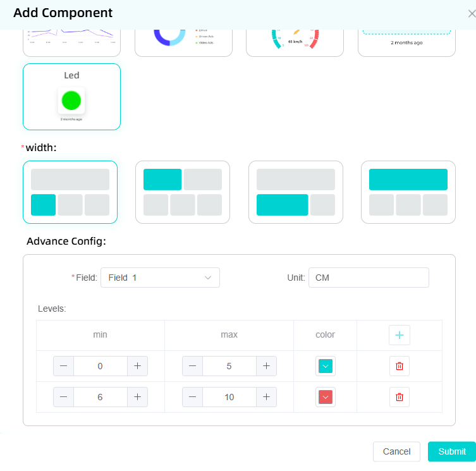This screenshot has width=476, height=471.
Task: Click the Submit button
Action: [x=451, y=451]
